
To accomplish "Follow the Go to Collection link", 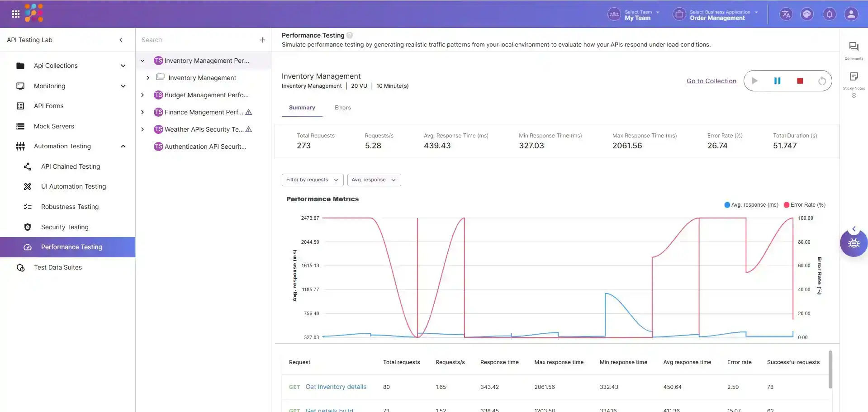I will tap(711, 81).
